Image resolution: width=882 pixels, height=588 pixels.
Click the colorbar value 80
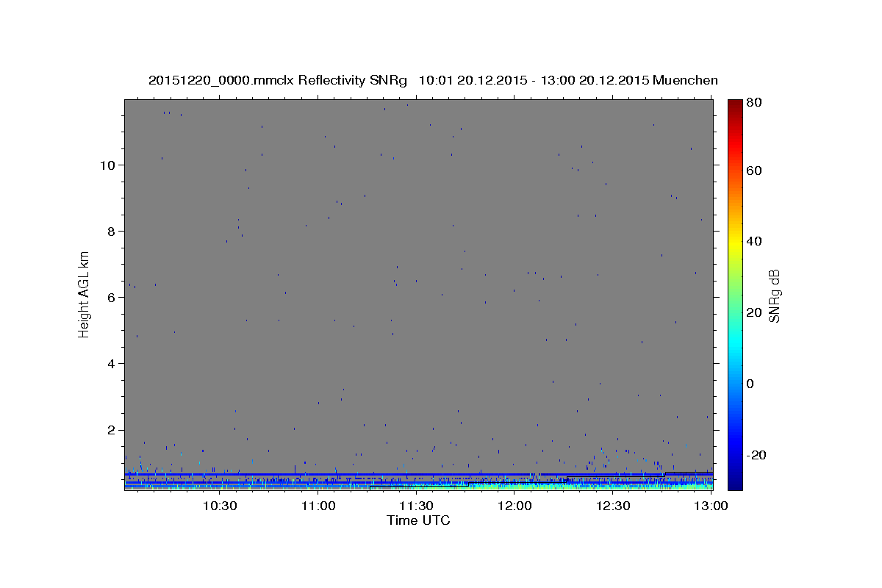(x=755, y=102)
